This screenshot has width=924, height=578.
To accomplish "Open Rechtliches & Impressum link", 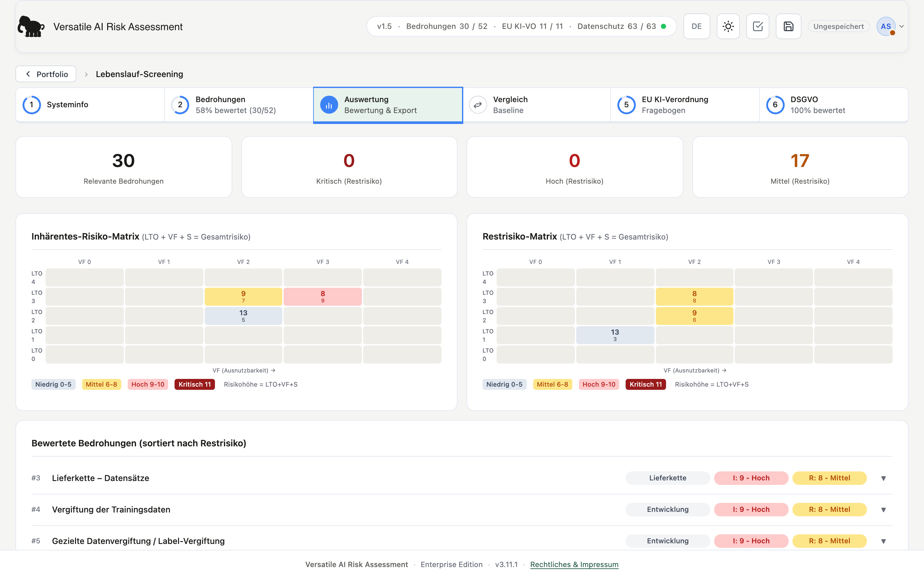I will tap(574, 564).
